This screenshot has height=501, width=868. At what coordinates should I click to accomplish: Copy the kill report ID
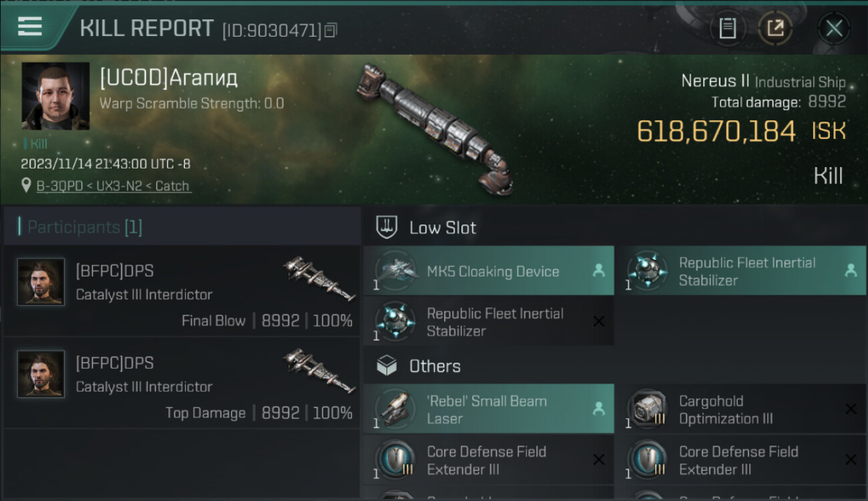(332, 30)
